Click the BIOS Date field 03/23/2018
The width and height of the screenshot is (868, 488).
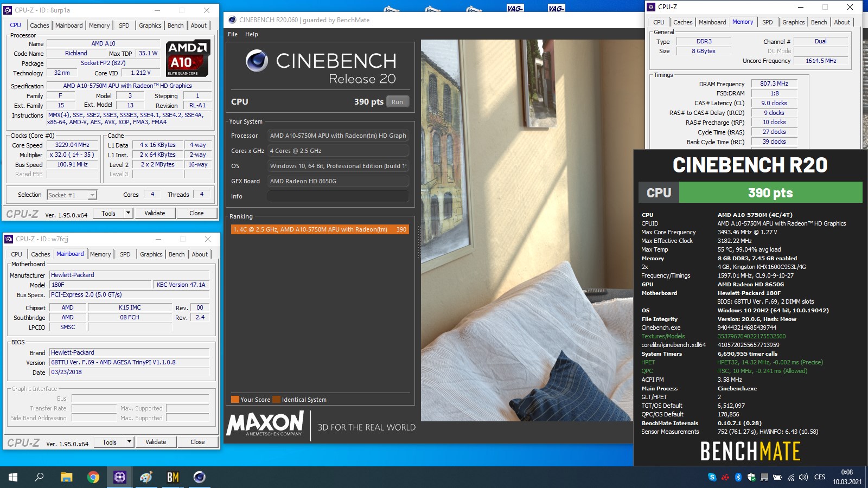click(x=129, y=372)
